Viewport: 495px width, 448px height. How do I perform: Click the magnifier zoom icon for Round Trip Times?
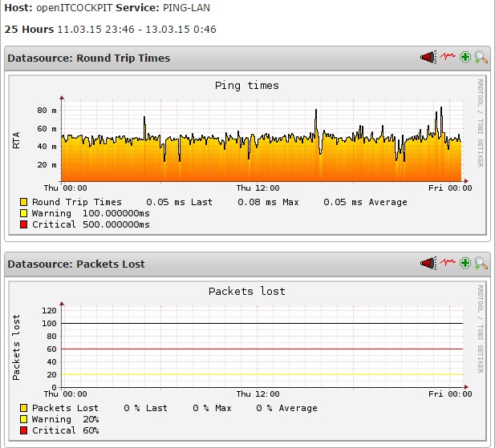click(x=481, y=57)
